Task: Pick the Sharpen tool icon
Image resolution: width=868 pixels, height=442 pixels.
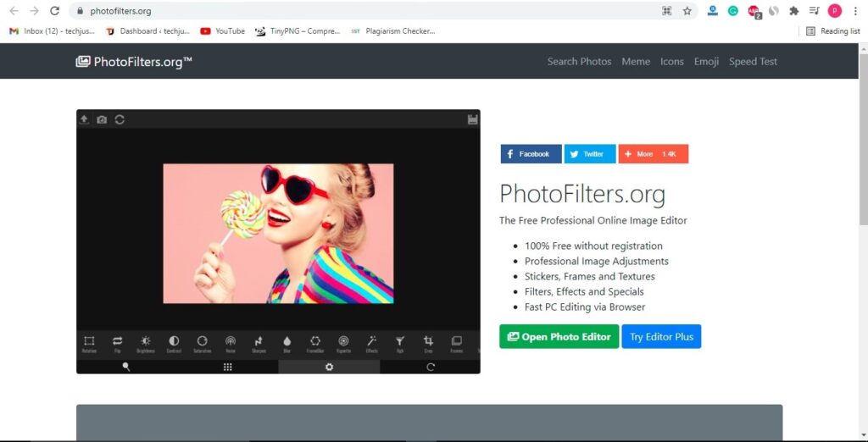Action: click(x=259, y=341)
